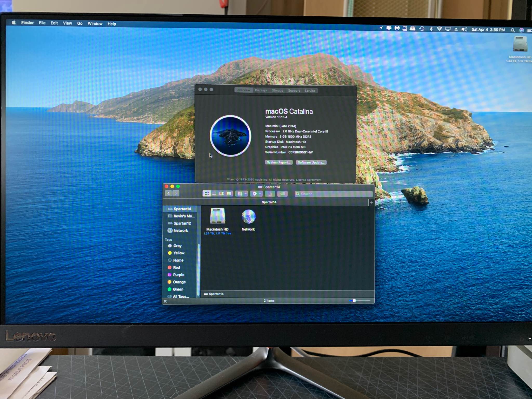Select the Yellow tag
Image resolution: width=532 pixels, height=399 pixels.
pos(176,253)
